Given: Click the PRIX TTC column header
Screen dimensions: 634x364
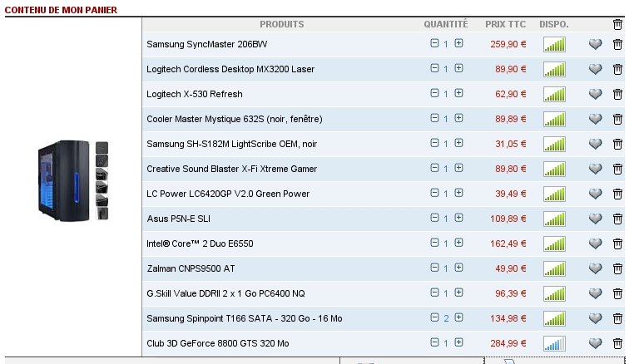Looking at the screenshot, I should point(505,24).
